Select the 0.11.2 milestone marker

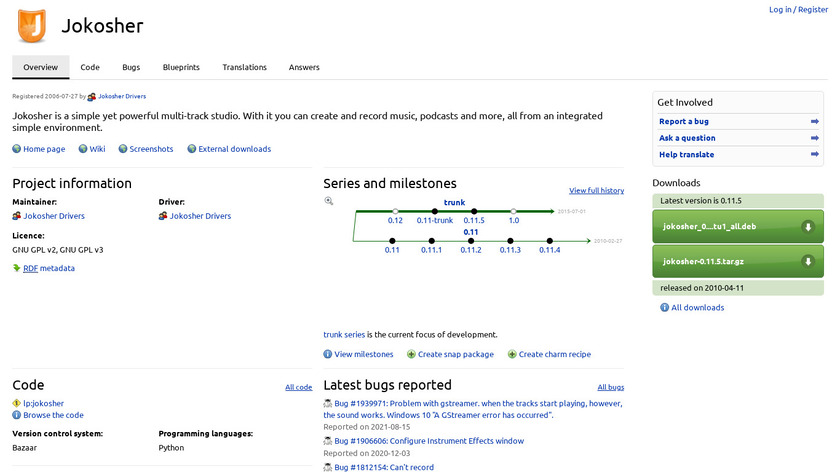click(471, 249)
